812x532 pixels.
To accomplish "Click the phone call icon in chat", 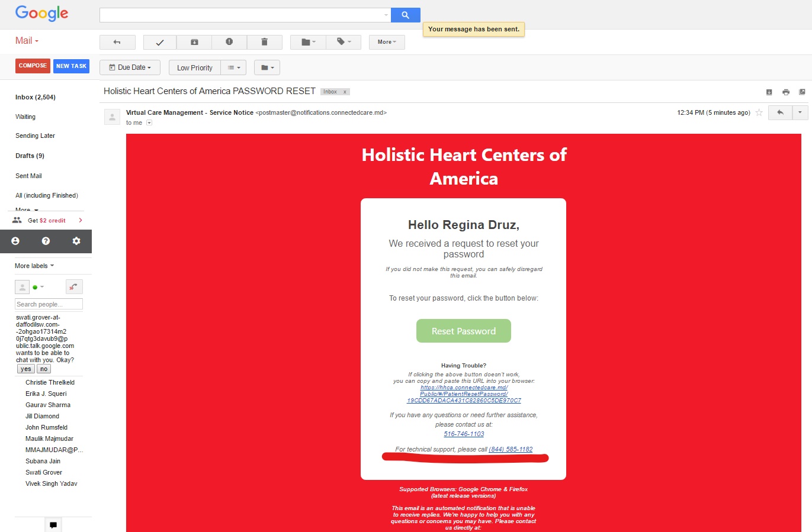I will pos(74,287).
